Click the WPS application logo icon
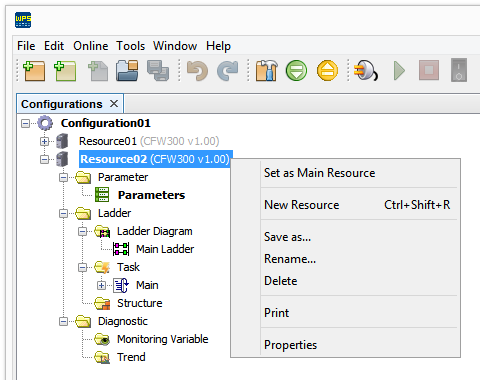Viewport: 480px width, 380px height. point(23,20)
